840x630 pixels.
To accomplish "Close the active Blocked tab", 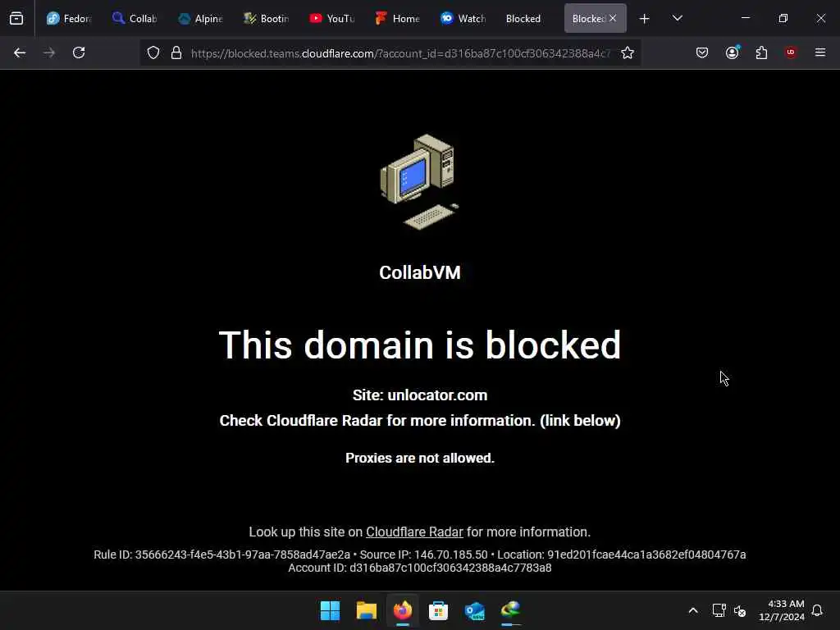I will pyautogui.click(x=613, y=18).
